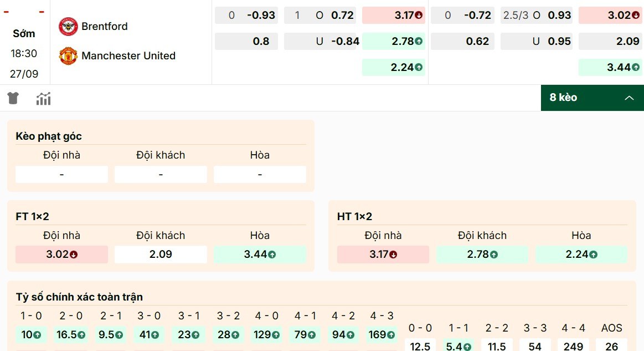Select the 3.44 Hòa odds in FT 1x2
Screen dimensions: 644x351
click(x=260, y=254)
